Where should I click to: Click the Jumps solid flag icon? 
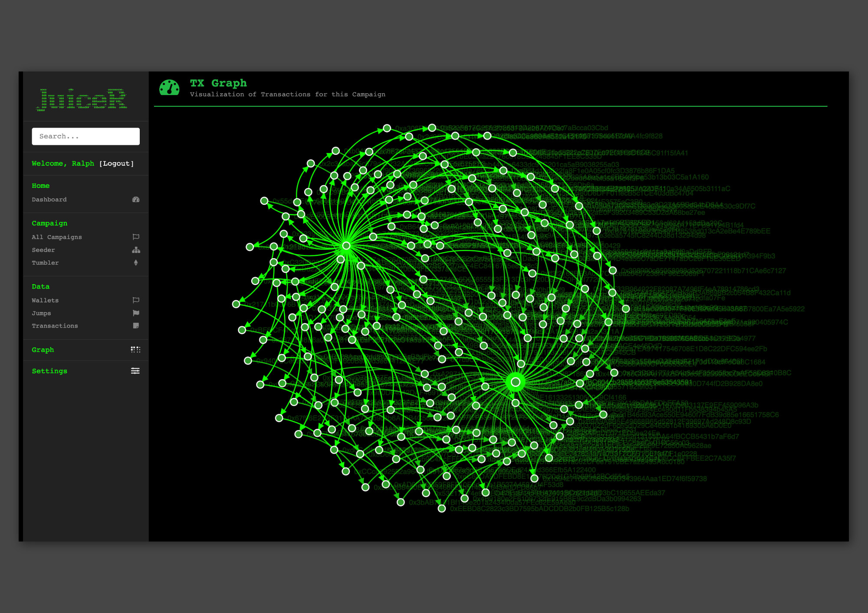tap(136, 313)
